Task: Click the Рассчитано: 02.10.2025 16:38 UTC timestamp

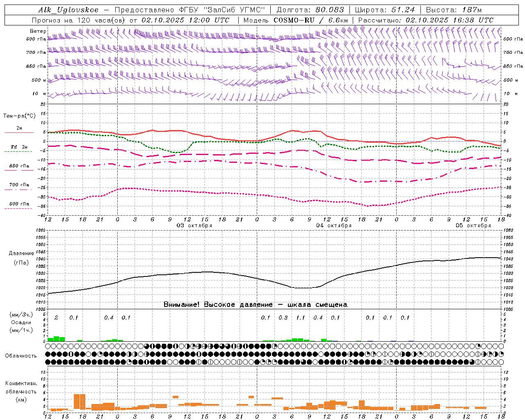Action: 426,20
